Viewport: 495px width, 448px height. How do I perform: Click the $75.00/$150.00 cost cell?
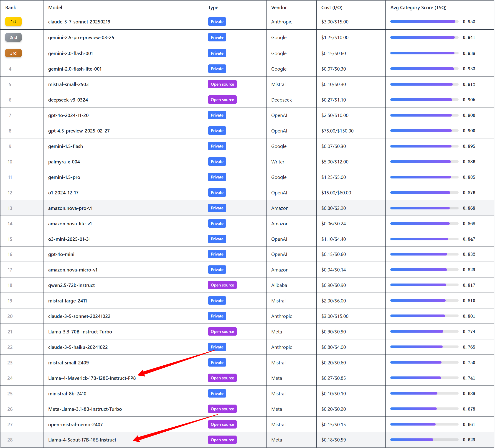pos(337,131)
